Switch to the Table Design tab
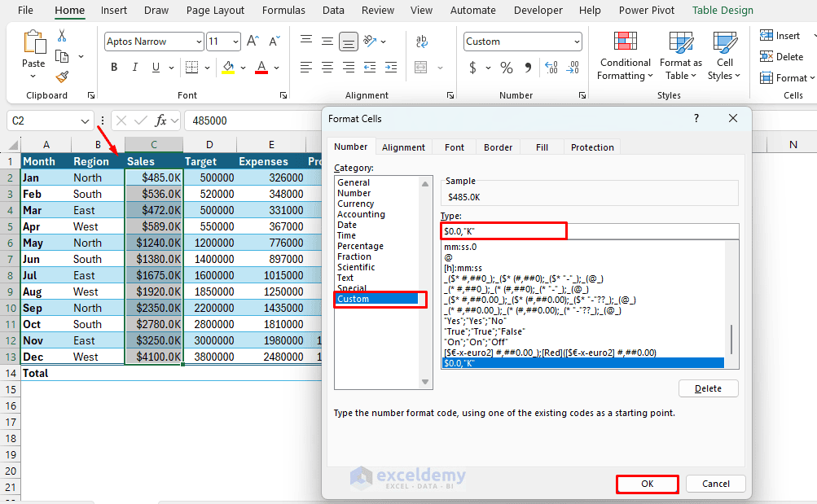Viewport: 817px width, 504px height. (x=723, y=11)
